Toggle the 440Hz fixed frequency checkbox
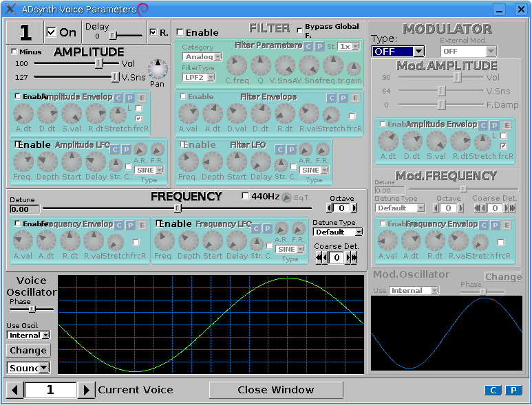The width and height of the screenshot is (532, 405). point(245,196)
